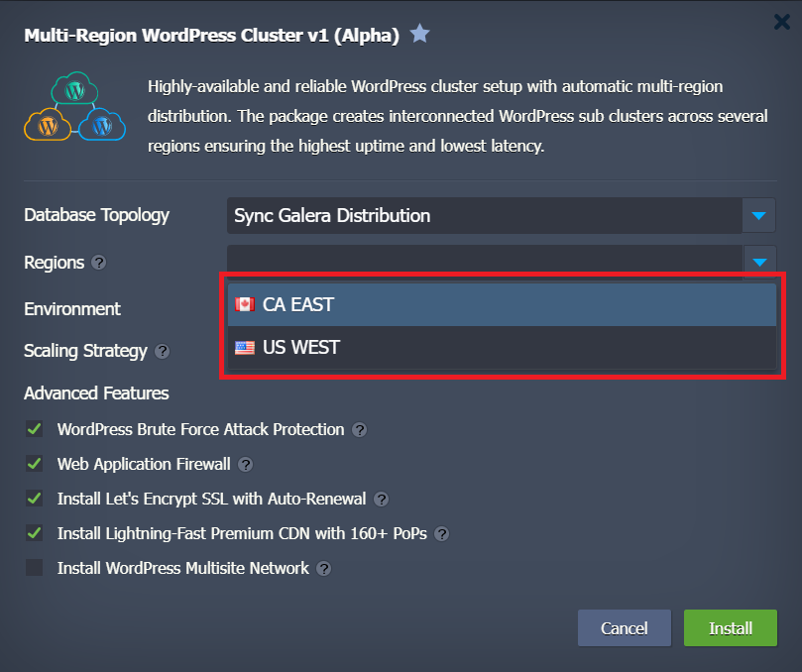
Task: Click the favorite star icon beside title
Action: pos(420,35)
